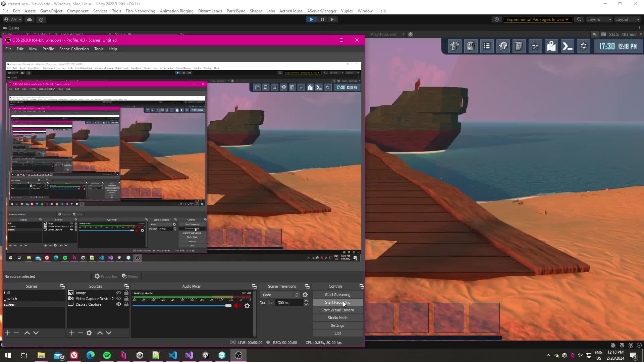The height and width of the screenshot is (362, 644).
Task: Click Unity Play button
Action: click(x=311, y=19)
